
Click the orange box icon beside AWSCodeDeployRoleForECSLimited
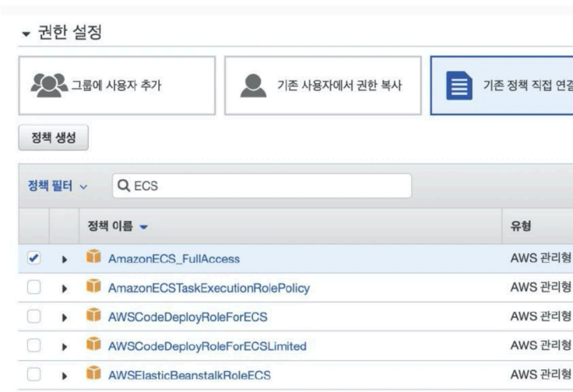[x=93, y=344]
